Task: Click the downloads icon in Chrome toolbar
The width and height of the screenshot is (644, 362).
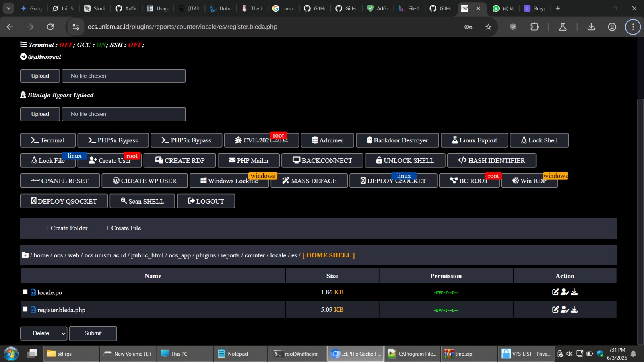Action: pos(591,27)
